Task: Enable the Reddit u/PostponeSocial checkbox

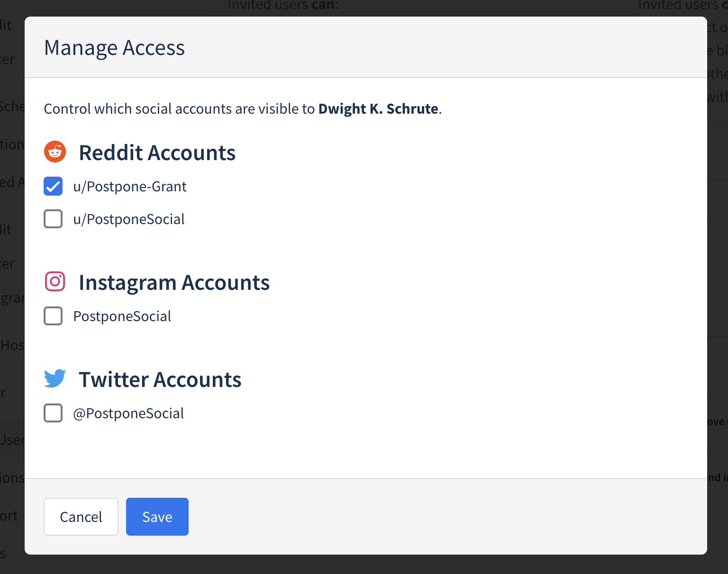Action: 53,219
